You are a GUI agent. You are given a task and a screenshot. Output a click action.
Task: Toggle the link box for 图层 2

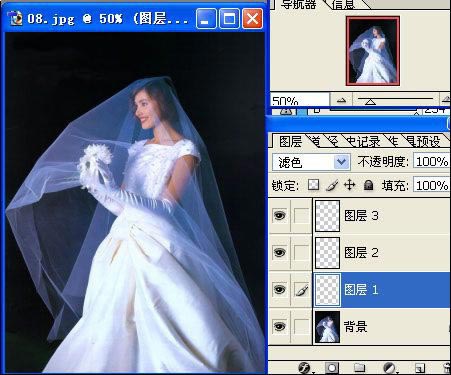tap(302, 252)
